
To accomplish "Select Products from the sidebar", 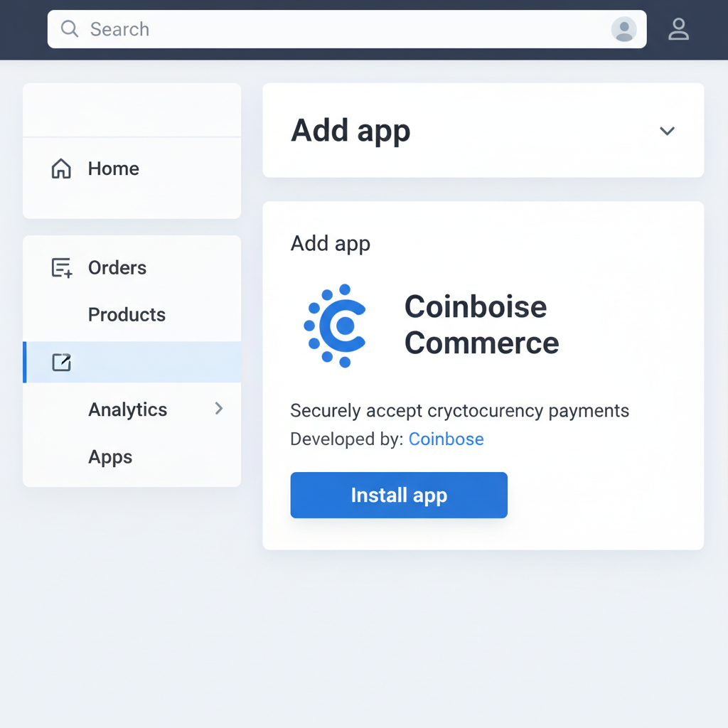I will pos(127,314).
